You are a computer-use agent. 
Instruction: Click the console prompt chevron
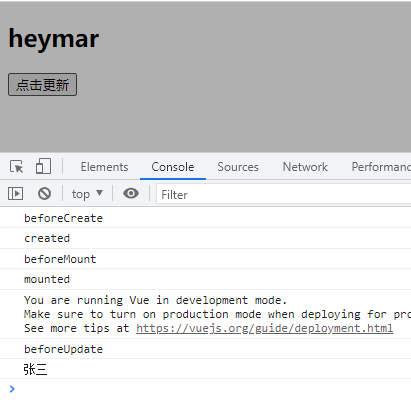click(12, 389)
